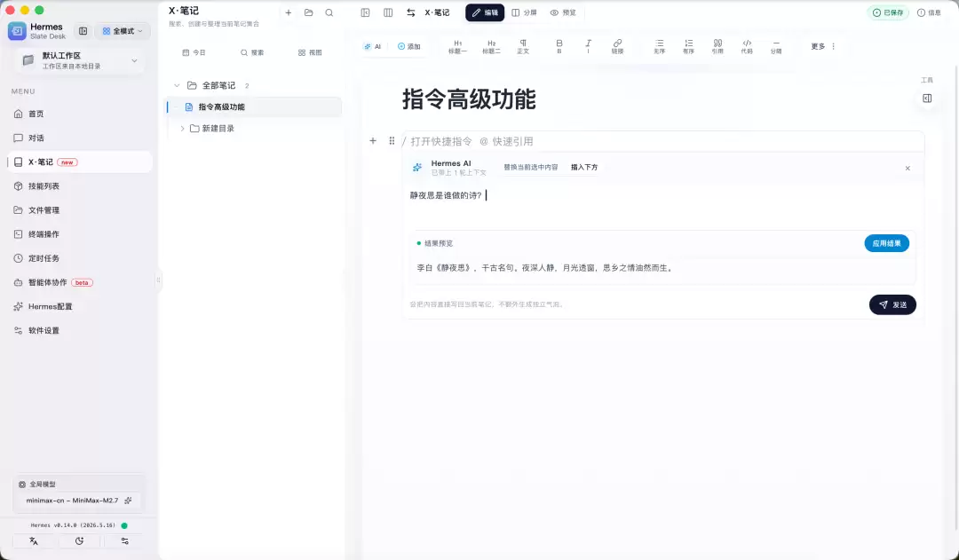Click the 发送 send button
The image size is (959, 560).
(x=893, y=304)
